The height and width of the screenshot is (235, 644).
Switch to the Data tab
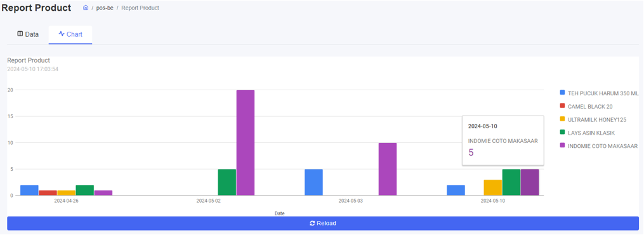tap(28, 34)
